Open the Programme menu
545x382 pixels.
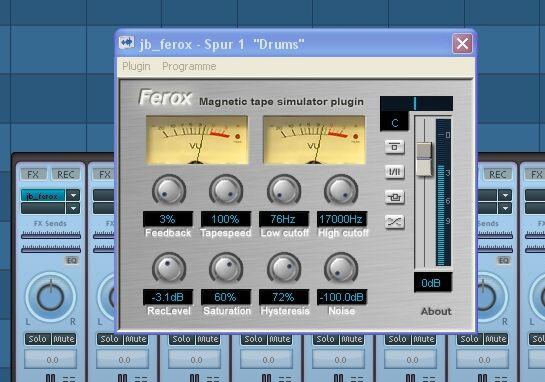(x=189, y=66)
